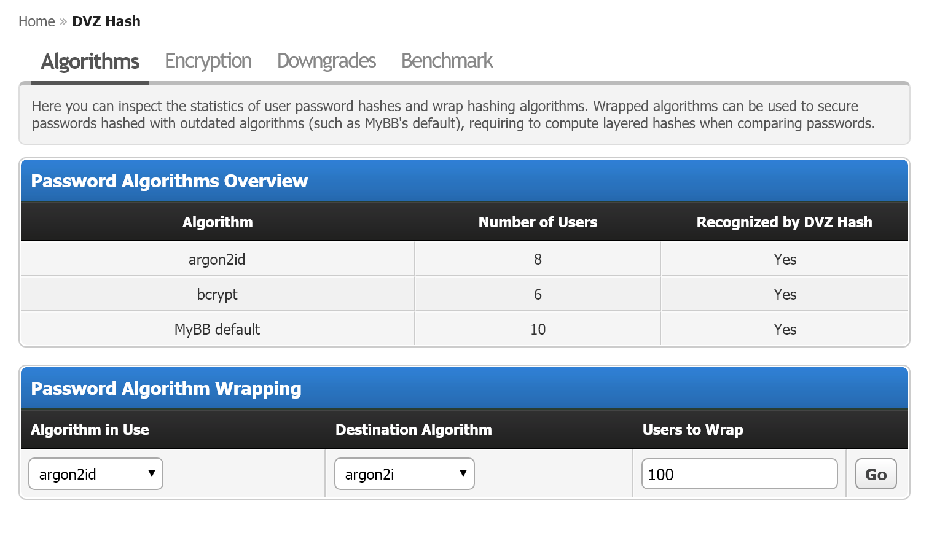
Task: Select the Benchmark tab
Action: point(447,61)
